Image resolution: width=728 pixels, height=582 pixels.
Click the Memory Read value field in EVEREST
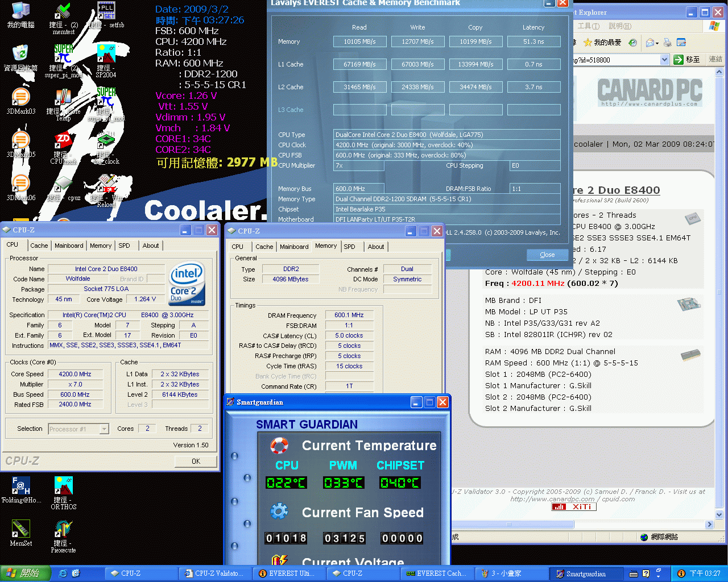tap(359, 41)
